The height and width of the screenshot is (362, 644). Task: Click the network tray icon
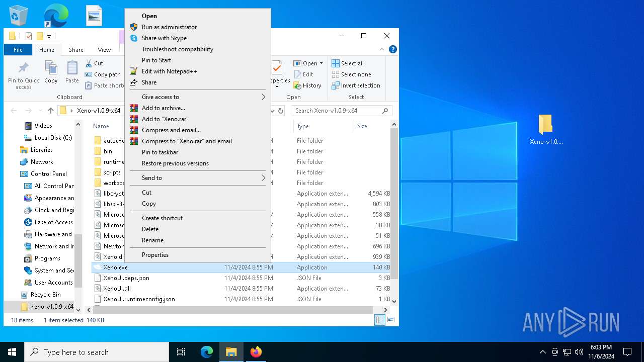tap(567, 352)
